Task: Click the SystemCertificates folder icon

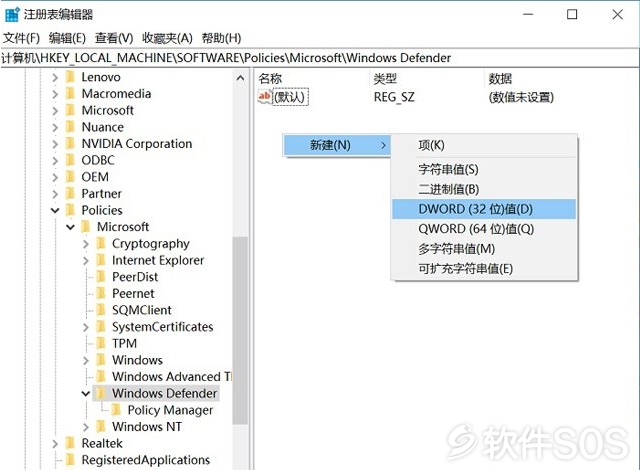Action: 101,327
